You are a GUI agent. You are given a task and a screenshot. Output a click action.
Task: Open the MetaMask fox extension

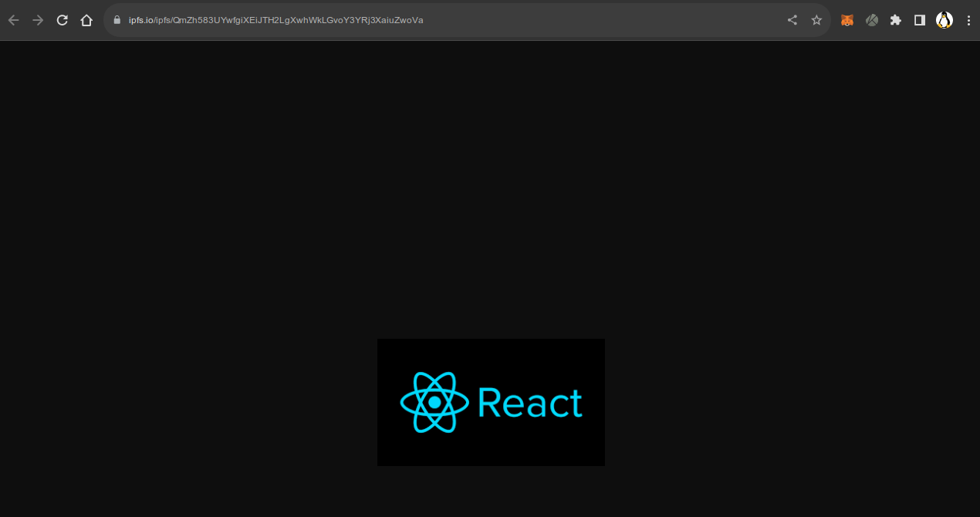click(x=847, y=20)
